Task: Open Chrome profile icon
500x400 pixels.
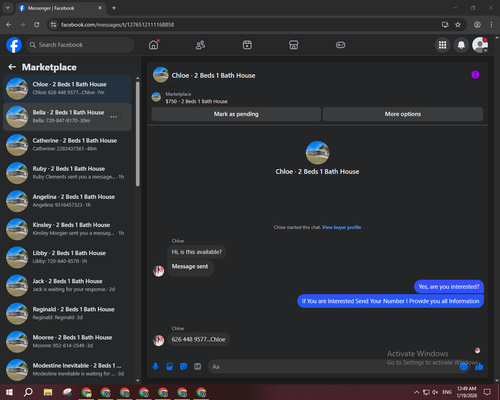Action: pos(477,25)
